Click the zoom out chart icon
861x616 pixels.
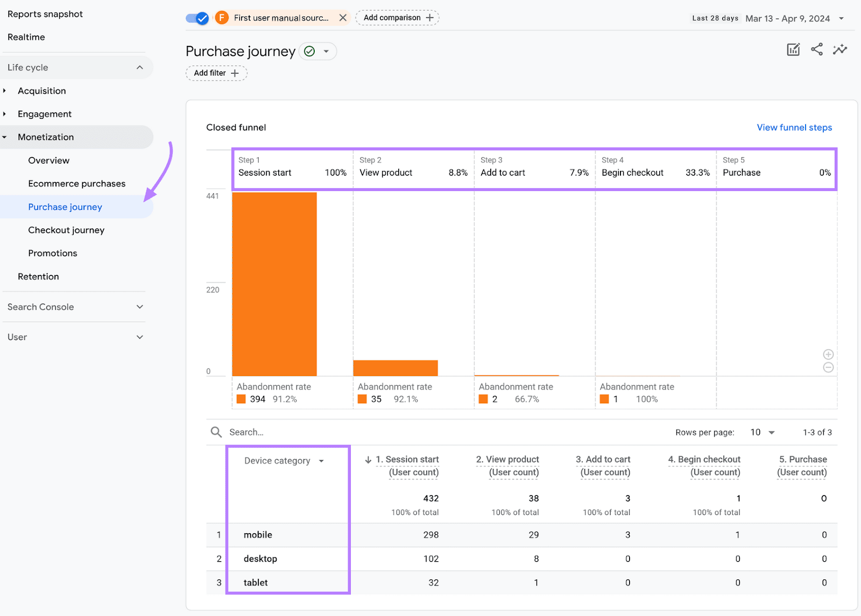(828, 367)
